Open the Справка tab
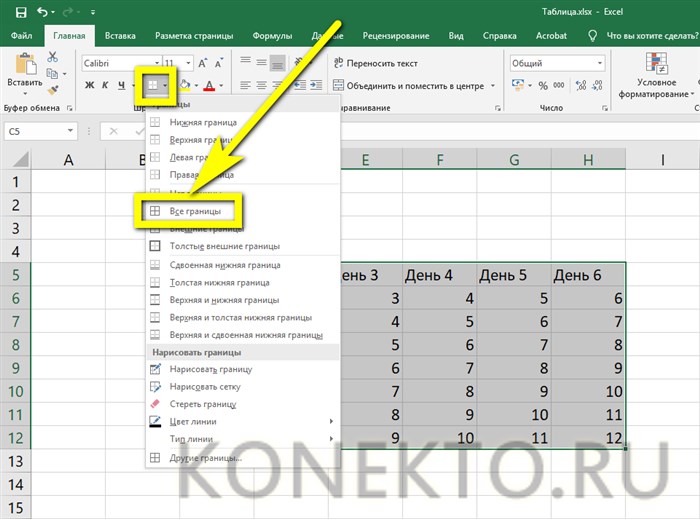 point(499,36)
